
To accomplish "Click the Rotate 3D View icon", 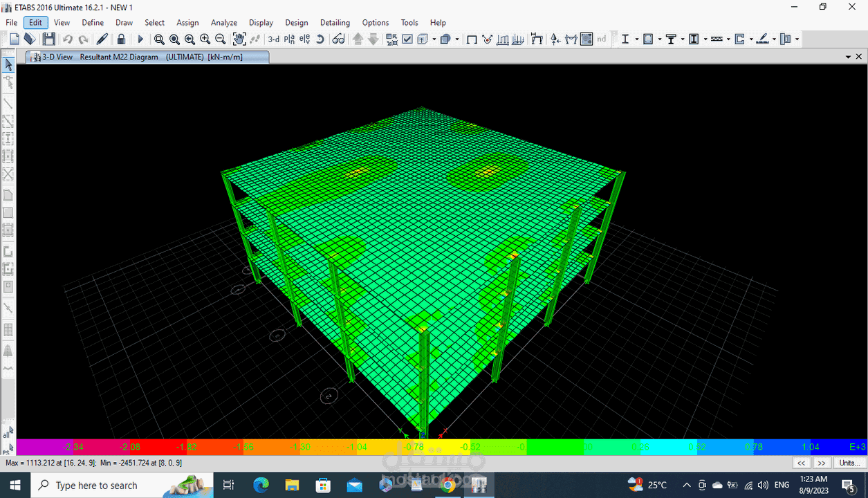I will pos(320,39).
